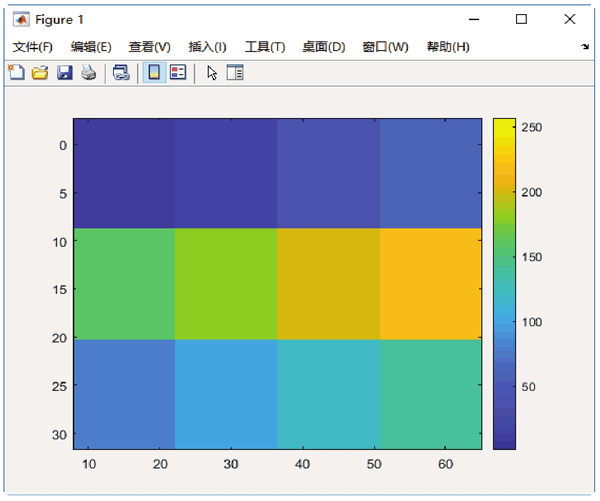This screenshot has height=501, width=600.
Task: Click the dock figure arrow at right
Action: [585, 47]
